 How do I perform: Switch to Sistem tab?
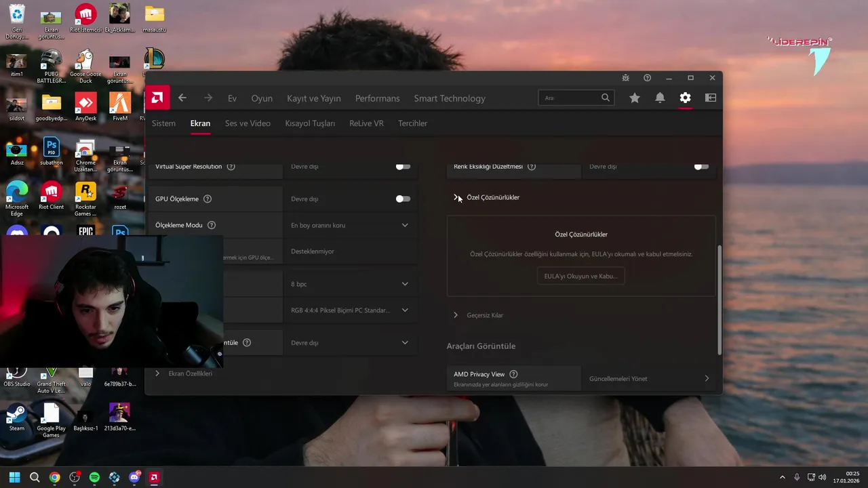(163, 123)
